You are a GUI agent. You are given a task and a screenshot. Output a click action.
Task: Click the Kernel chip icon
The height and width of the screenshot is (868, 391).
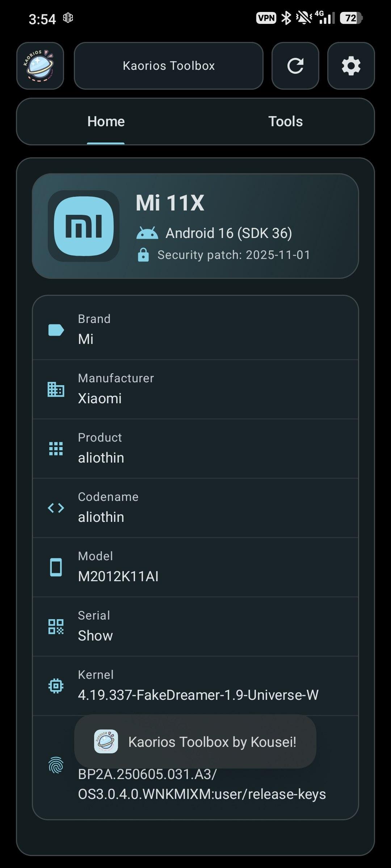(x=56, y=686)
